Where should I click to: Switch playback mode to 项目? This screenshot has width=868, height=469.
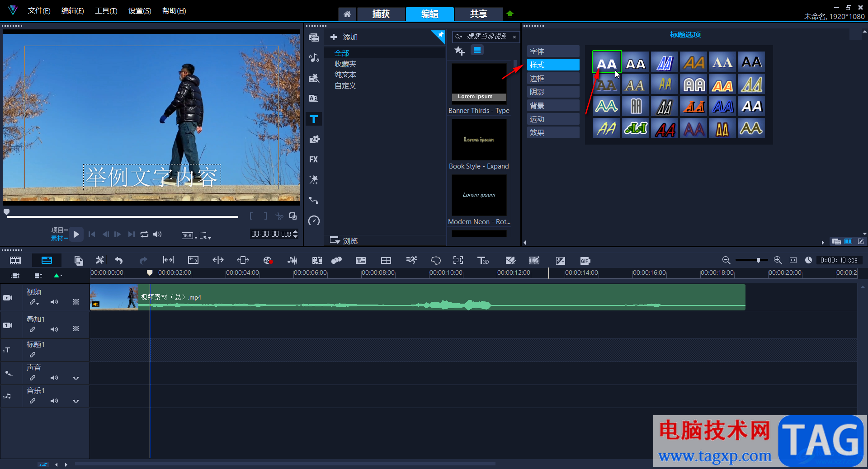(57, 230)
